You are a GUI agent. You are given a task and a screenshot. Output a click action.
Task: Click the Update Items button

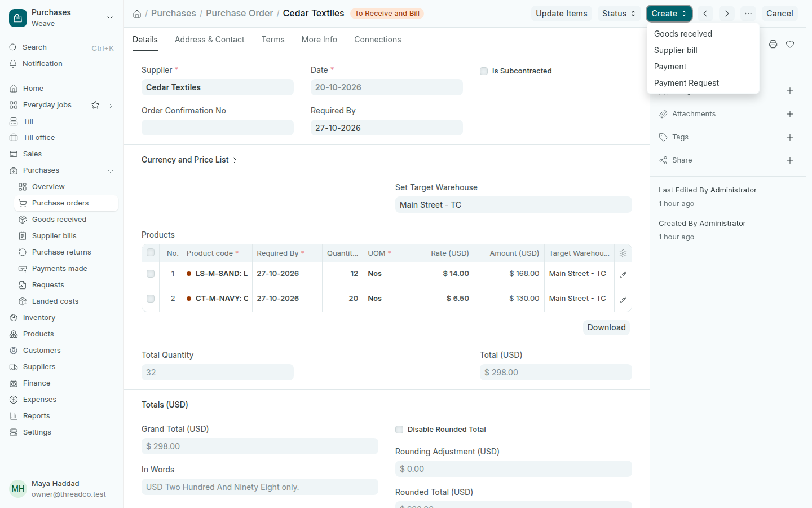pos(562,14)
